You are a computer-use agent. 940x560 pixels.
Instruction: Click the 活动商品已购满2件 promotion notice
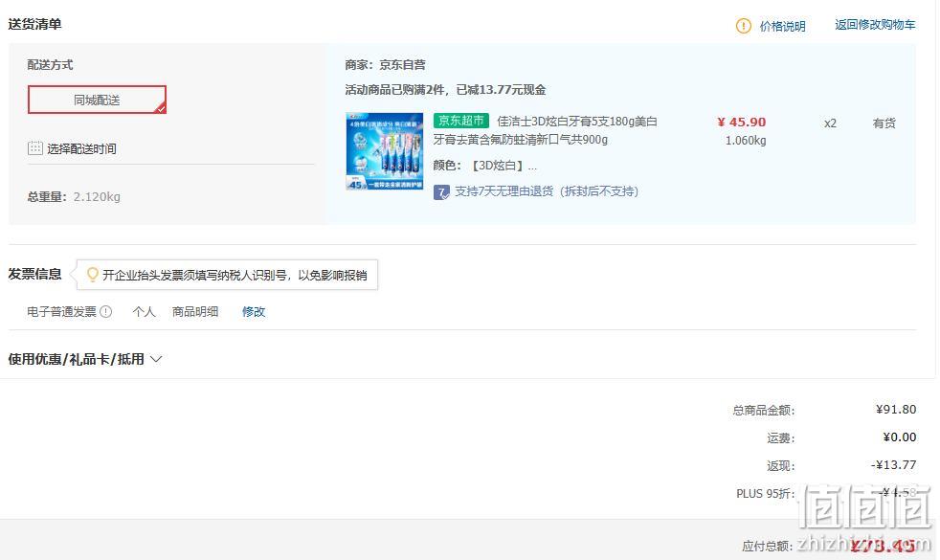pos(445,90)
